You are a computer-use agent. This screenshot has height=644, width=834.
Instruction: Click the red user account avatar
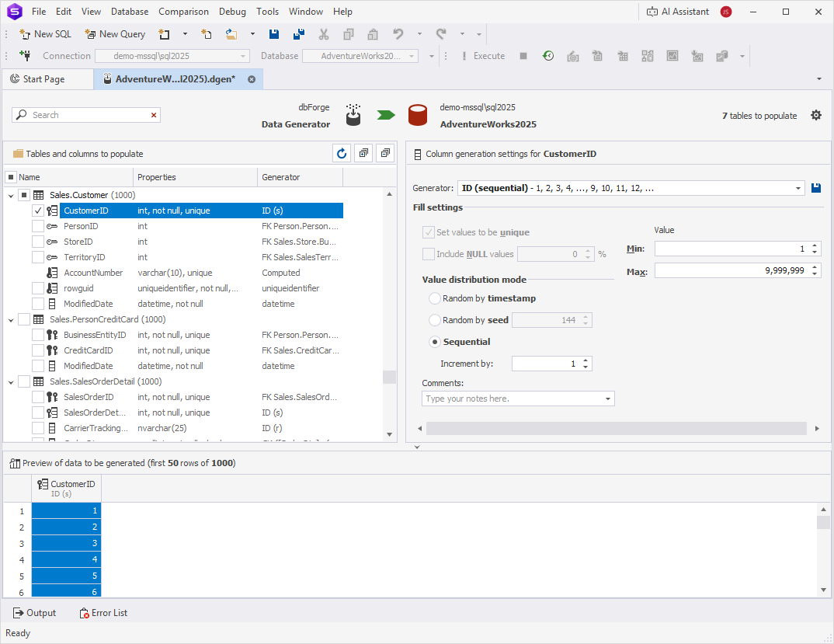pos(726,12)
